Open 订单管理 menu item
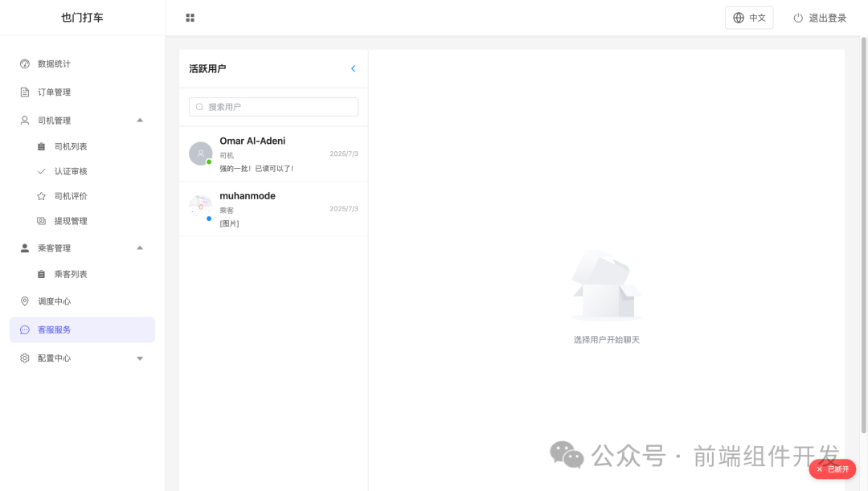The width and height of the screenshot is (868, 491). click(82, 92)
